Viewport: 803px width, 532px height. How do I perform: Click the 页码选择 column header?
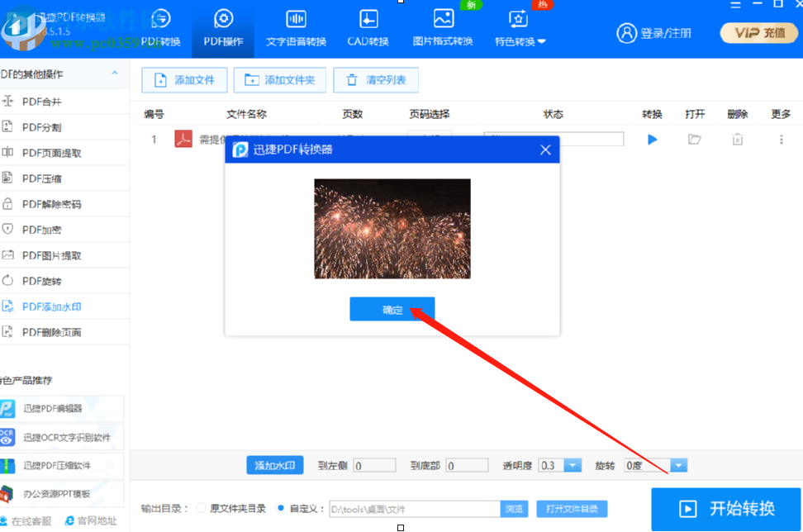point(429,114)
